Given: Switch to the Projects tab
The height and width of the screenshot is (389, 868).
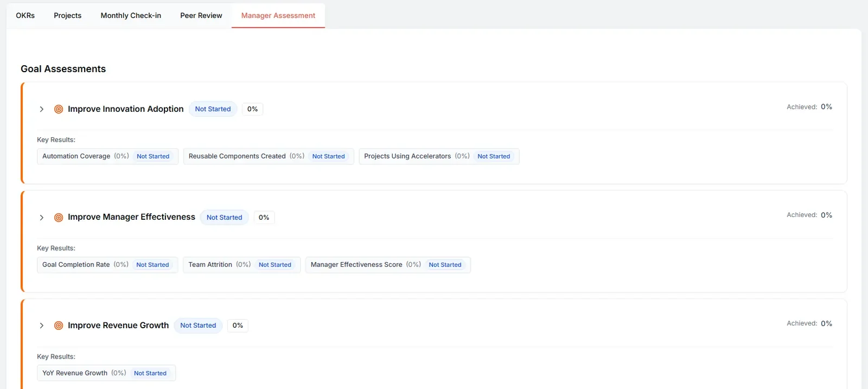Looking at the screenshot, I should [68, 15].
